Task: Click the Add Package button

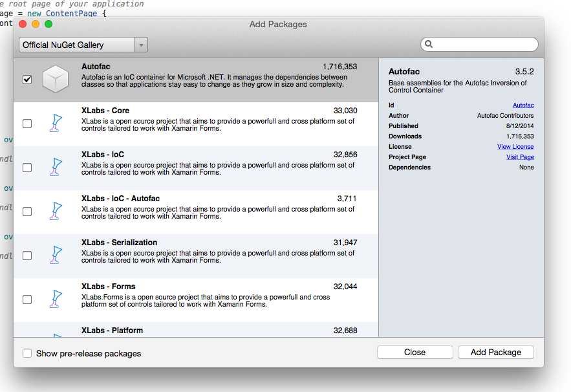Action: coord(495,353)
